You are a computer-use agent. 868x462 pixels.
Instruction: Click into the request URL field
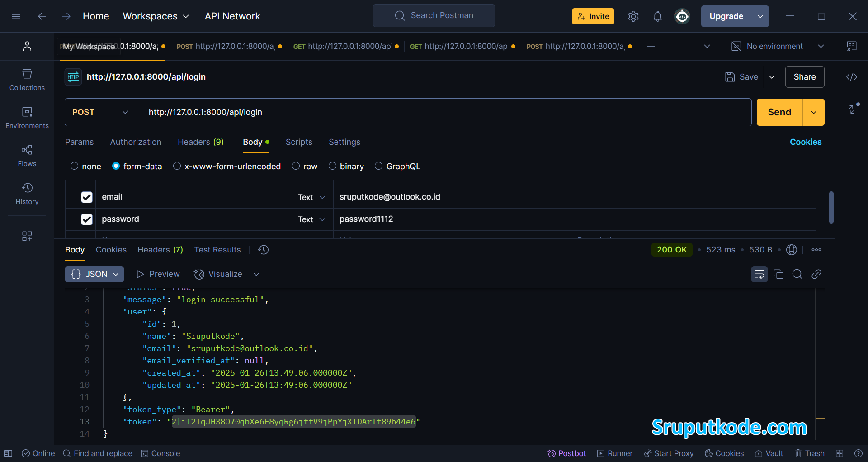(x=445, y=112)
